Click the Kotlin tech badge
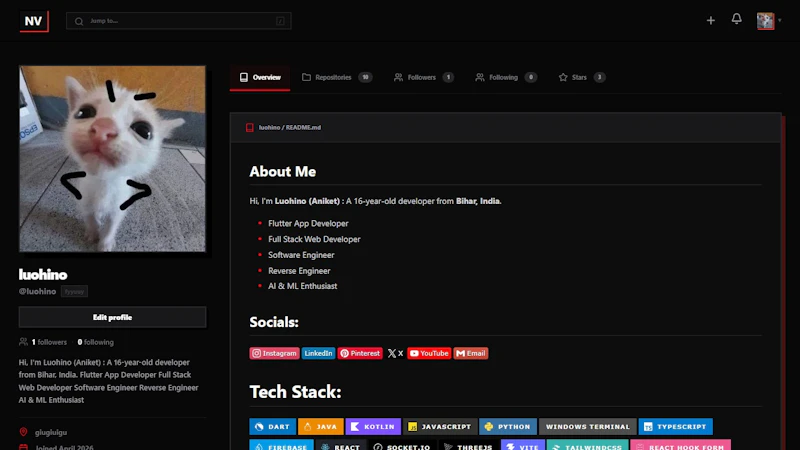Viewport: 800px width, 450px height. pos(373,427)
